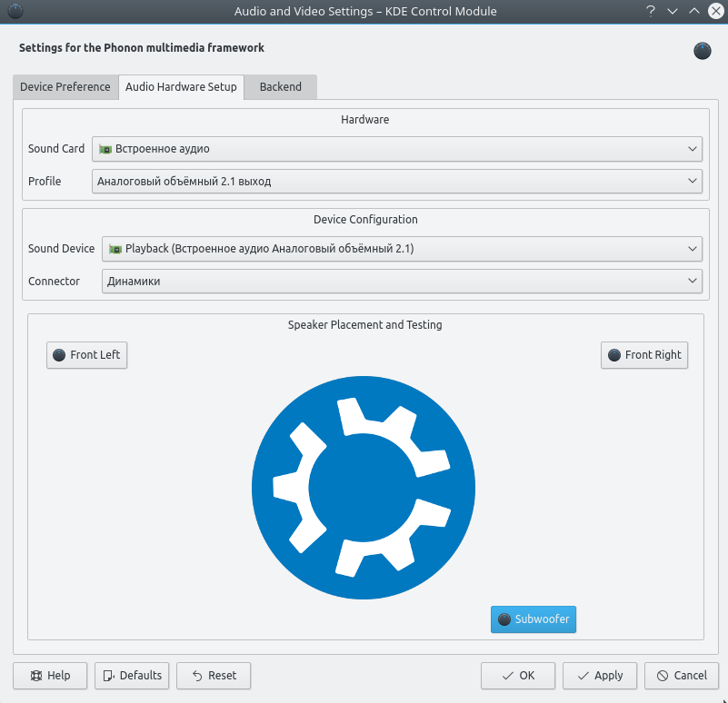Select the Audio Hardware Setup tab
This screenshot has height=703, width=728.
181,87
